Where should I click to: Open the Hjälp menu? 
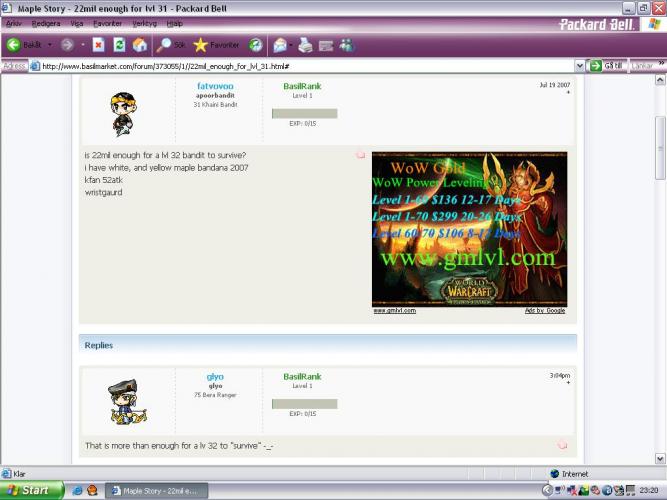[x=174, y=24]
